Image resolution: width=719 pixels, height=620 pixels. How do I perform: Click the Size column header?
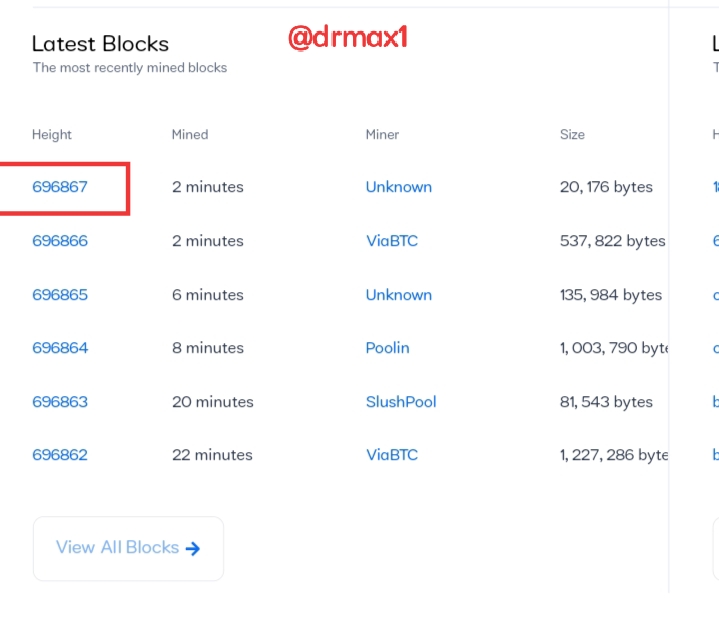pyautogui.click(x=572, y=134)
